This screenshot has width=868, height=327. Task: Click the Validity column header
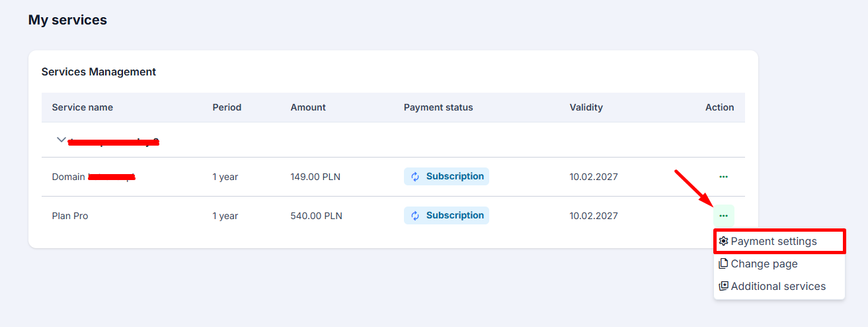tap(586, 107)
